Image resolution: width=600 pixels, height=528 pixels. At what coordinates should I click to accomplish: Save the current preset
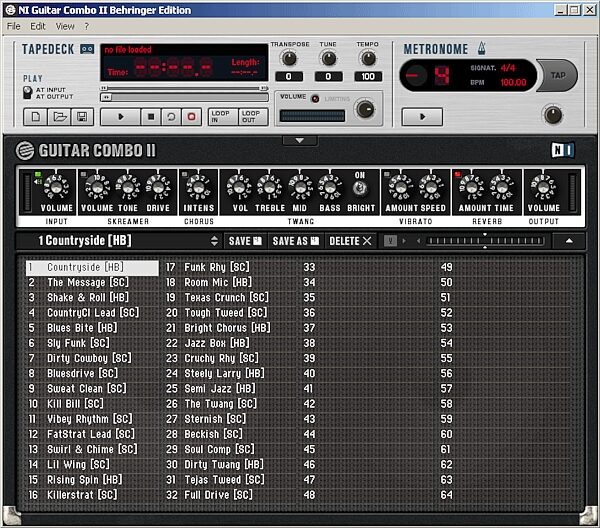tap(245, 241)
